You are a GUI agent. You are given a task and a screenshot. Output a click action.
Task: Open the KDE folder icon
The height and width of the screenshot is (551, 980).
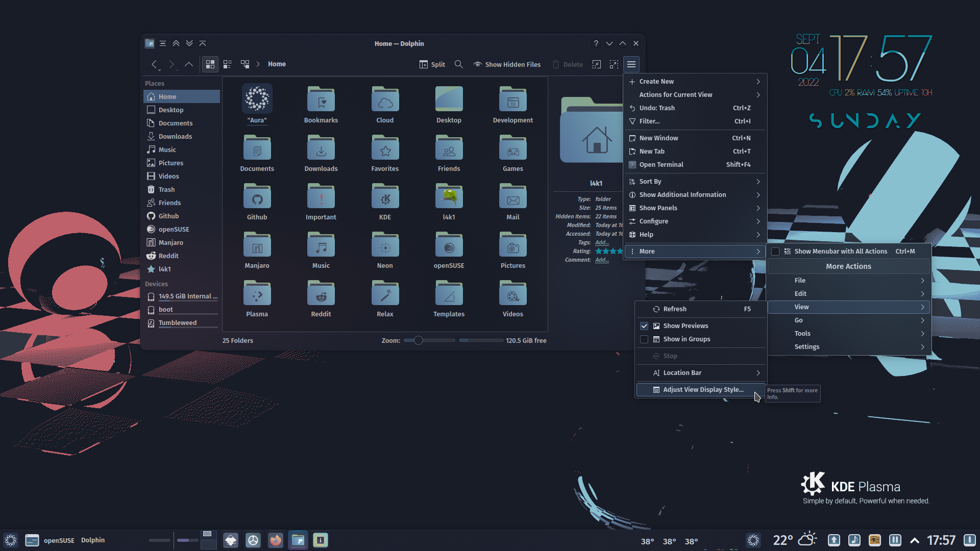coord(385,197)
